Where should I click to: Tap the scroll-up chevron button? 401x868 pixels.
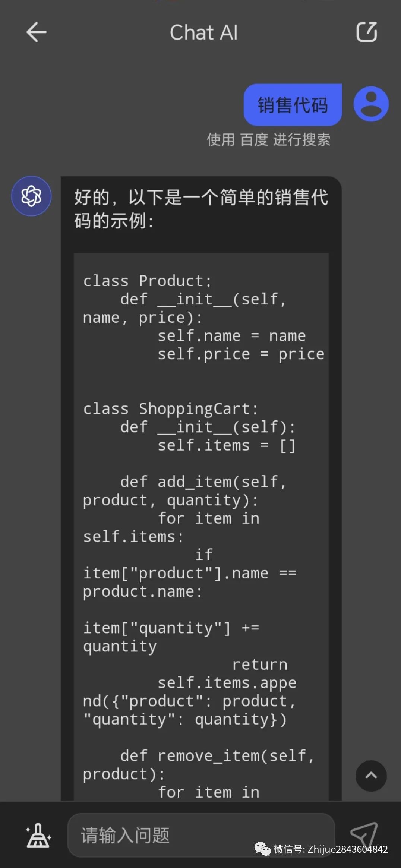pos(371,776)
